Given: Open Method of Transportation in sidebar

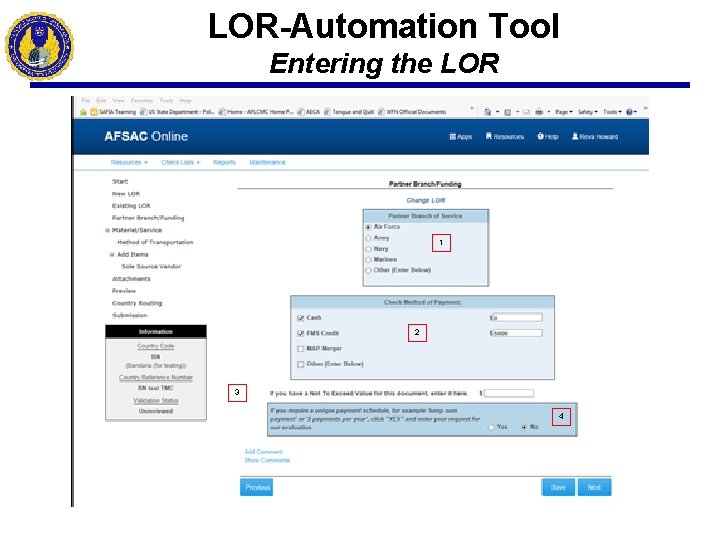Looking at the screenshot, I should (155, 242).
